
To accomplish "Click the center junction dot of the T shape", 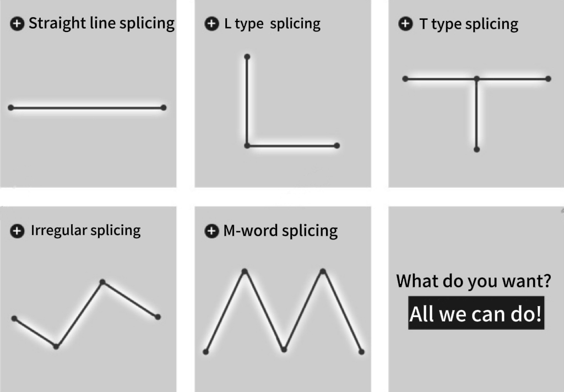I will pyautogui.click(x=477, y=79).
